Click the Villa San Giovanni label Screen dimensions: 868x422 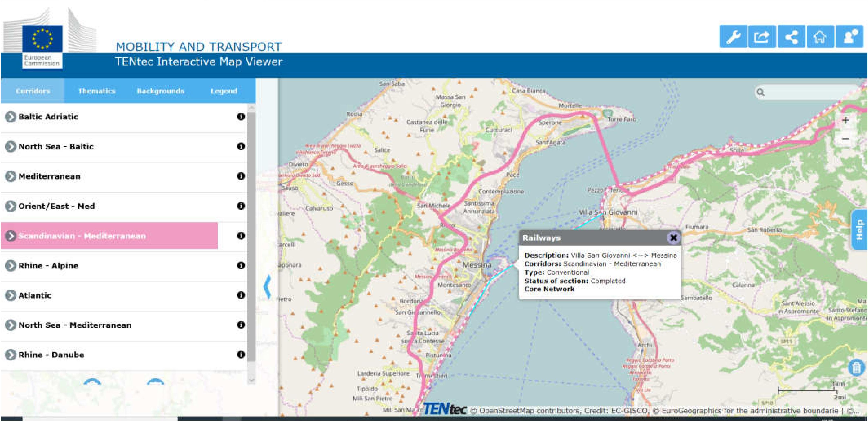[x=608, y=212]
